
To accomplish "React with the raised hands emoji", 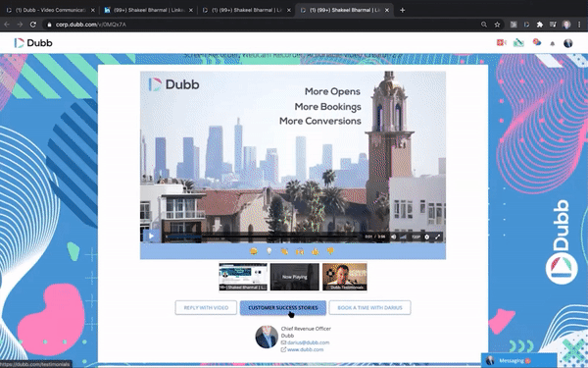I will pyautogui.click(x=300, y=251).
